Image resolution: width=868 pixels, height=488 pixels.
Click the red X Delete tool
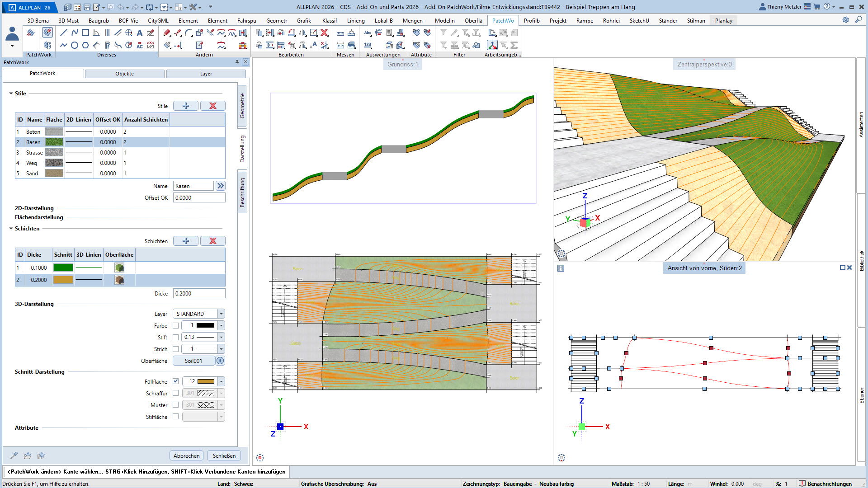click(324, 33)
